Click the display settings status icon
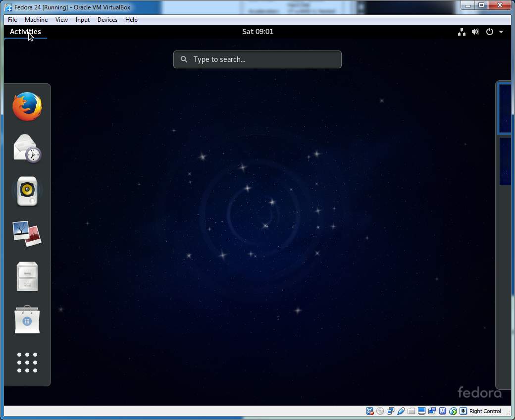The image size is (515, 420). [422, 411]
